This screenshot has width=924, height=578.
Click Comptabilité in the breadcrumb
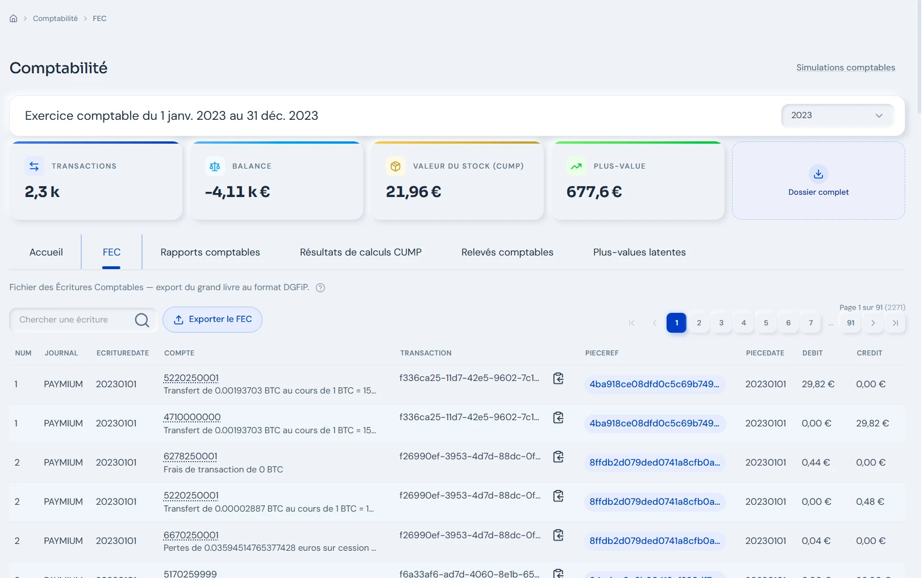coord(55,18)
